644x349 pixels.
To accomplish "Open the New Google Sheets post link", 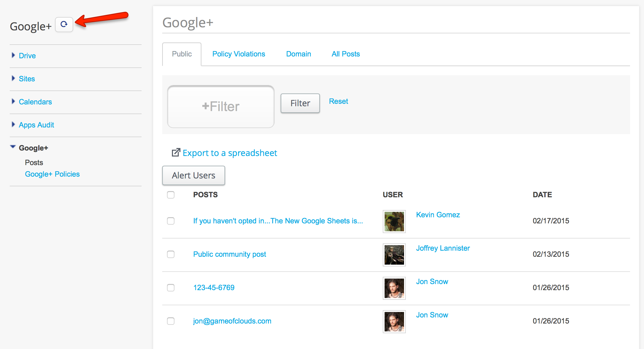I will pyautogui.click(x=278, y=221).
